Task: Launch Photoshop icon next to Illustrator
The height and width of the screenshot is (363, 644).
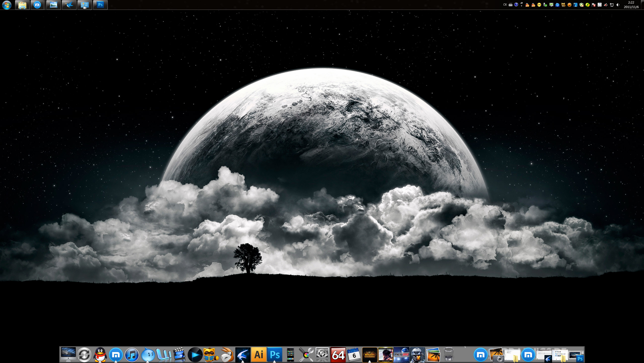Action: click(274, 355)
